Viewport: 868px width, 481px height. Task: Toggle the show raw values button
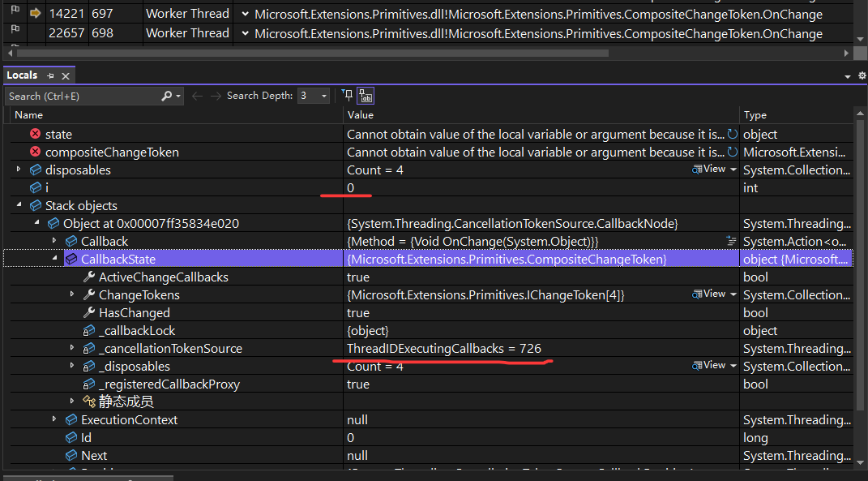[366, 96]
